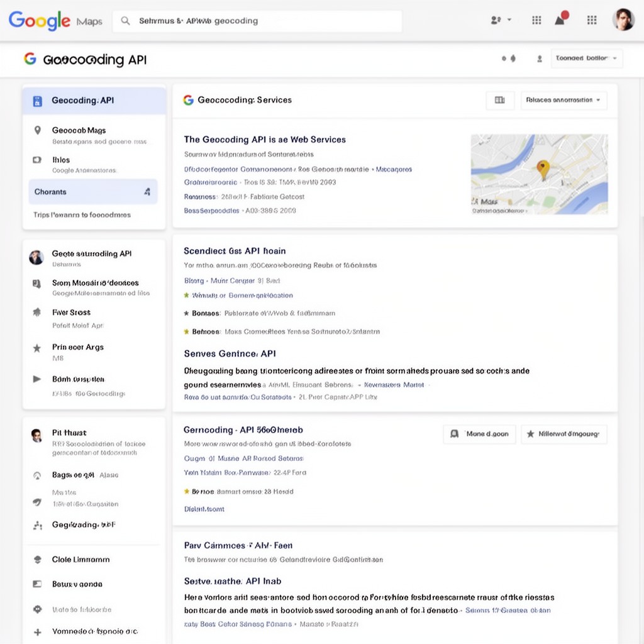Click the 'Parv Cämmces · F Alvl- Faen' heading
This screenshot has height=644, width=644.
238,545
